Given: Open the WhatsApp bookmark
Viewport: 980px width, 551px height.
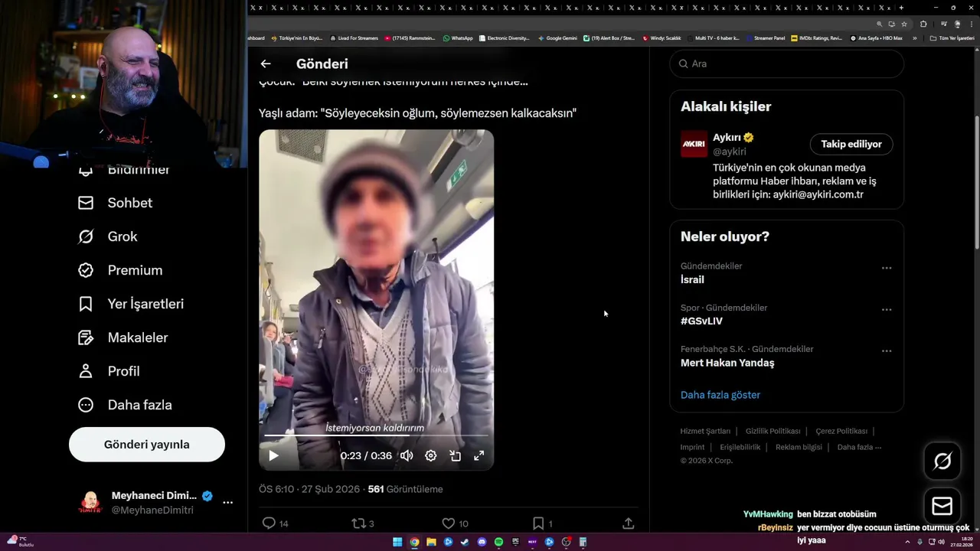Looking at the screenshot, I should (x=458, y=37).
